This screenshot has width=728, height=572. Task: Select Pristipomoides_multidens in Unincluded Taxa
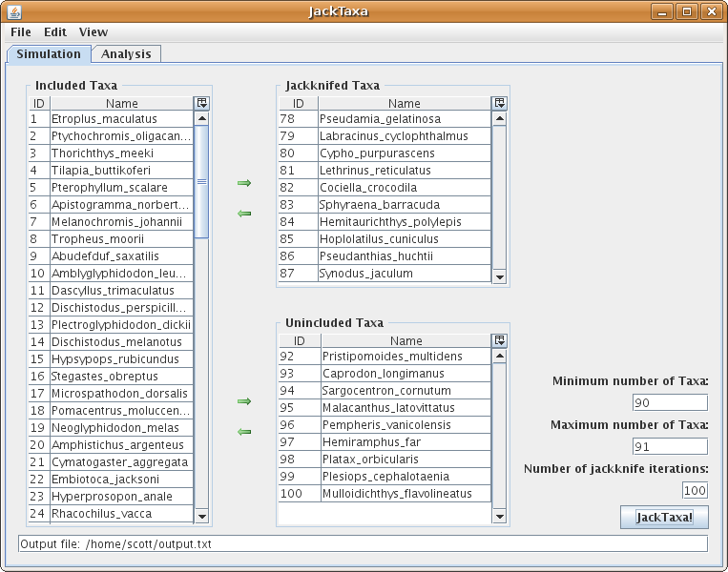point(385,357)
